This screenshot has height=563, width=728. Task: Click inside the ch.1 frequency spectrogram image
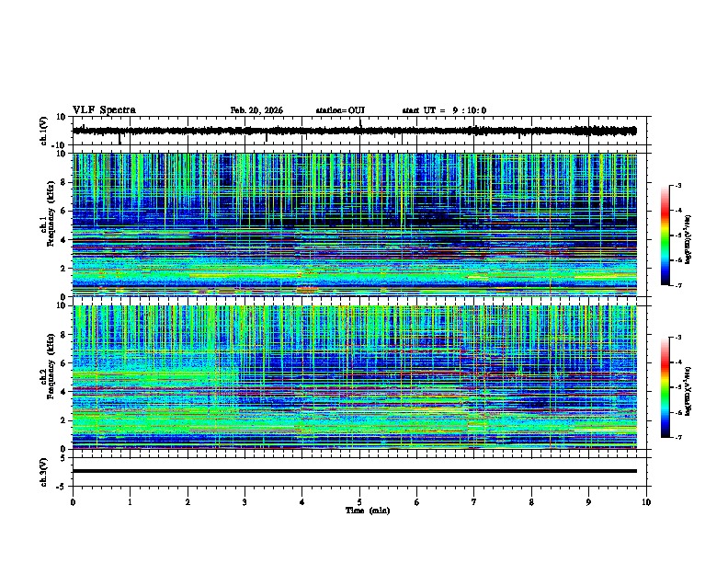click(354, 224)
